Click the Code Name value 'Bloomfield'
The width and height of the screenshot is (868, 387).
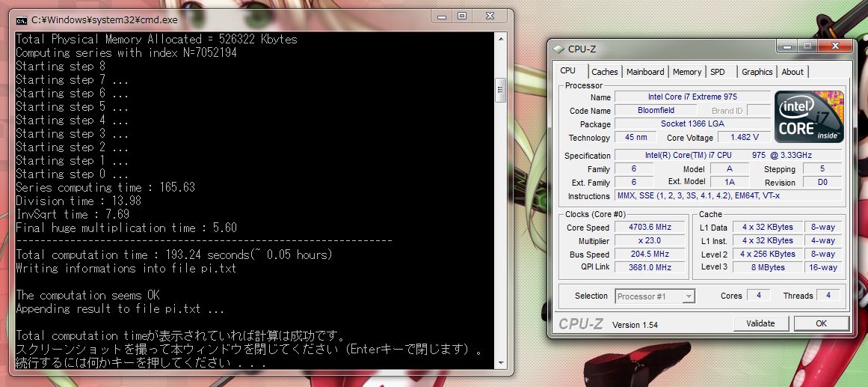pos(656,110)
